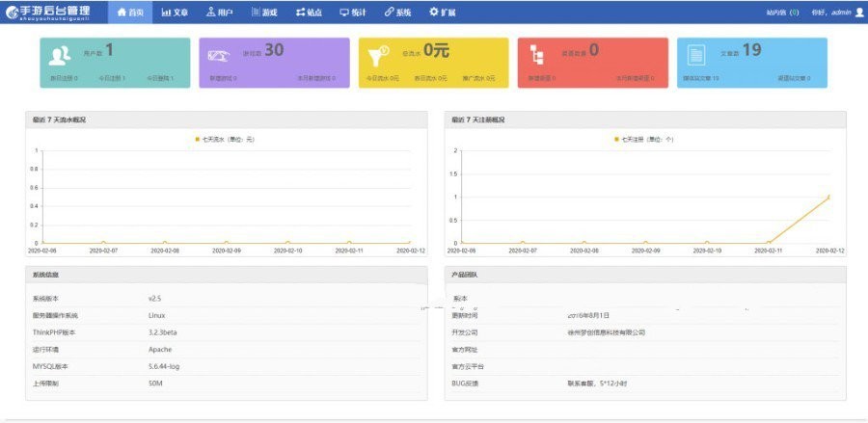Viewport: 868px width, 423px height.
Task: Click the 联系客服 5*12小时 text
Action: click(x=597, y=383)
